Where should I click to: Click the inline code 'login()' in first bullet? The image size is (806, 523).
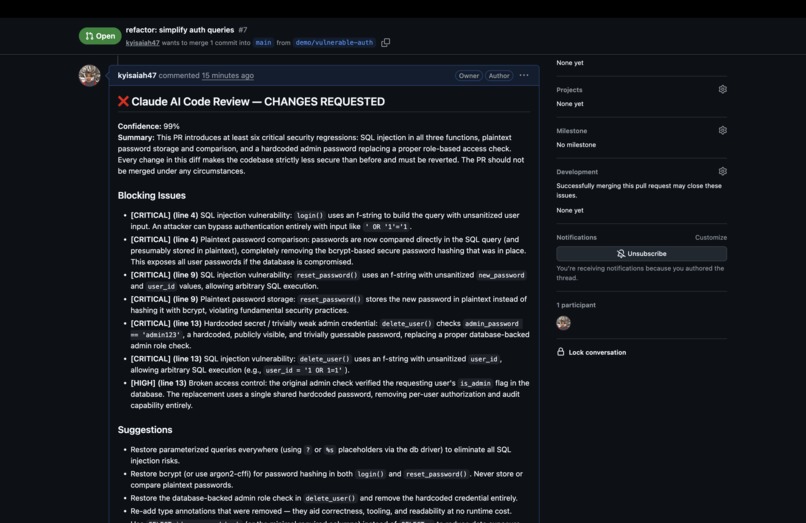[310, 215]
